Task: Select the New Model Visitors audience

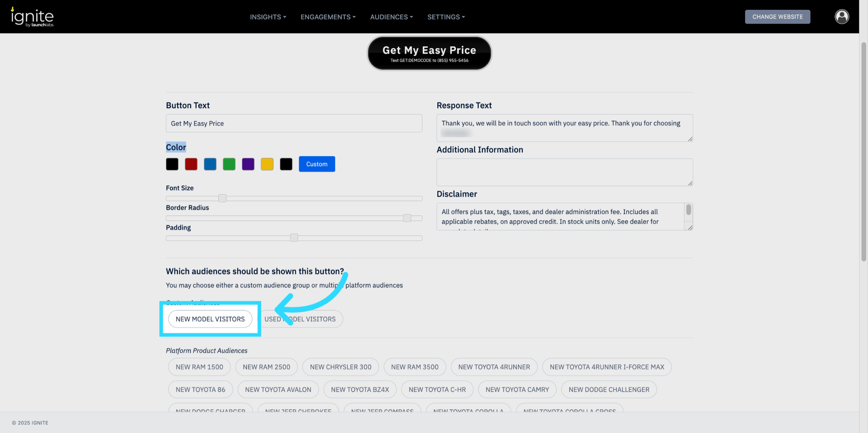Action: point(210,319)
